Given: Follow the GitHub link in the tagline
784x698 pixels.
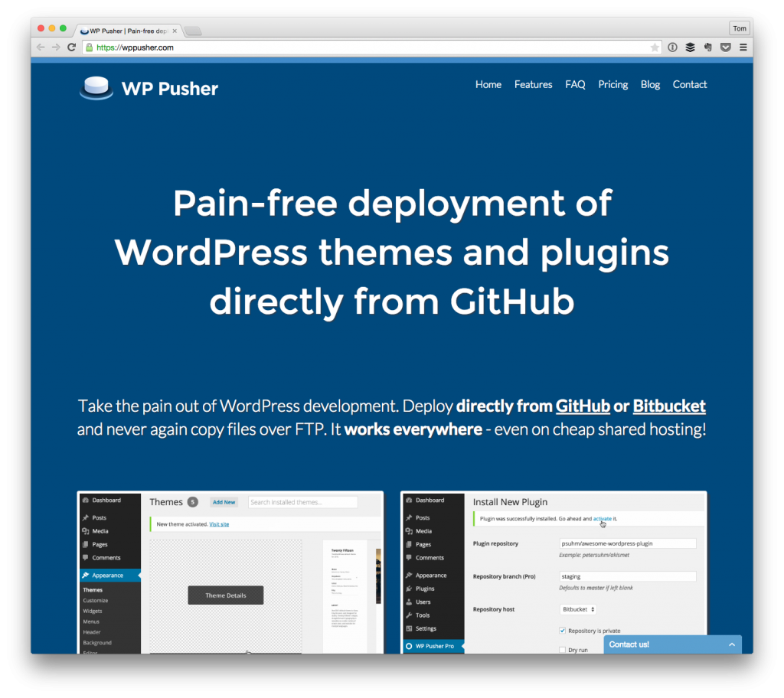Looking at the screenshot, I should (x=583, y=406).
